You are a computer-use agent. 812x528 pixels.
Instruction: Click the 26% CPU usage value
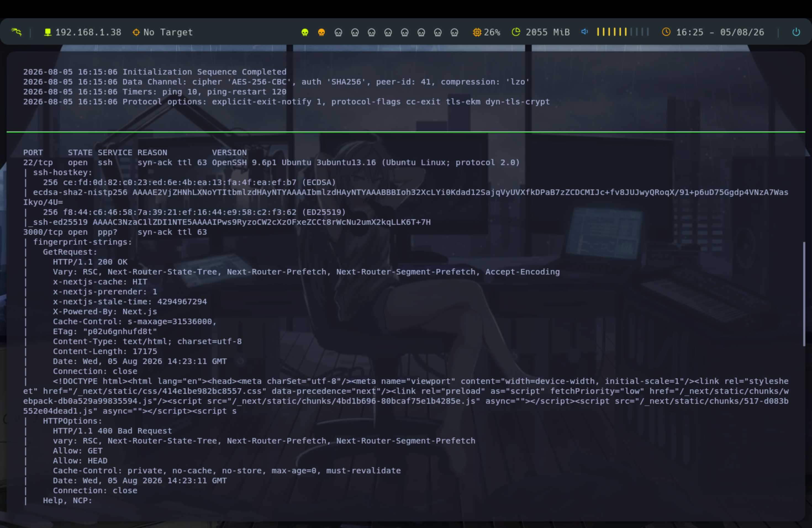[x=492, y=32]
